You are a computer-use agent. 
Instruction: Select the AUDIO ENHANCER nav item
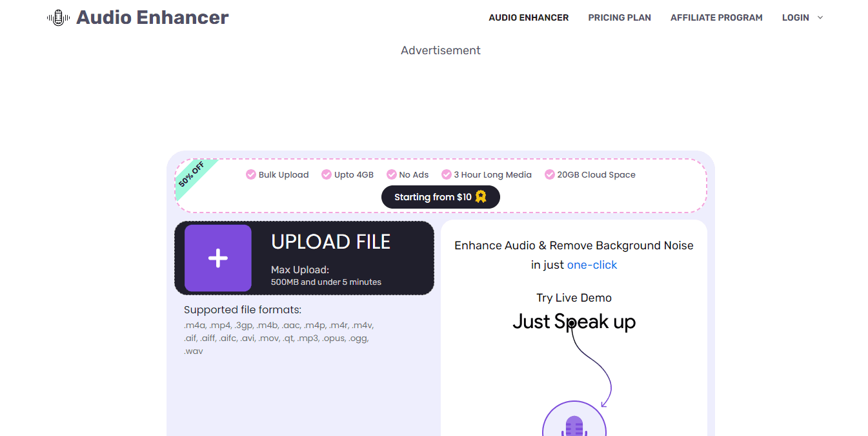point(529,17)
